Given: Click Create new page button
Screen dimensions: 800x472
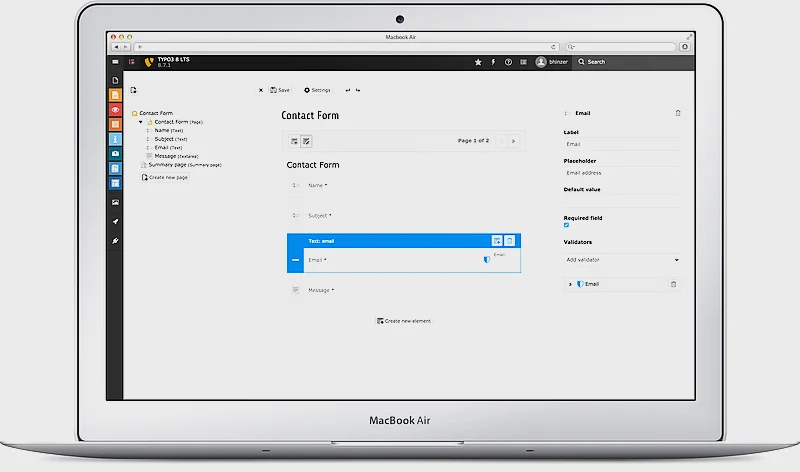Looking at the screenshot, I should (165, 177).
